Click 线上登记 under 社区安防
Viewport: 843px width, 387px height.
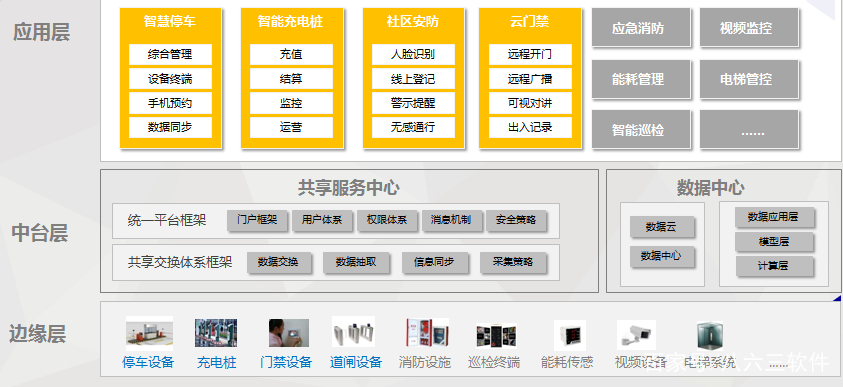coord(413,78)
